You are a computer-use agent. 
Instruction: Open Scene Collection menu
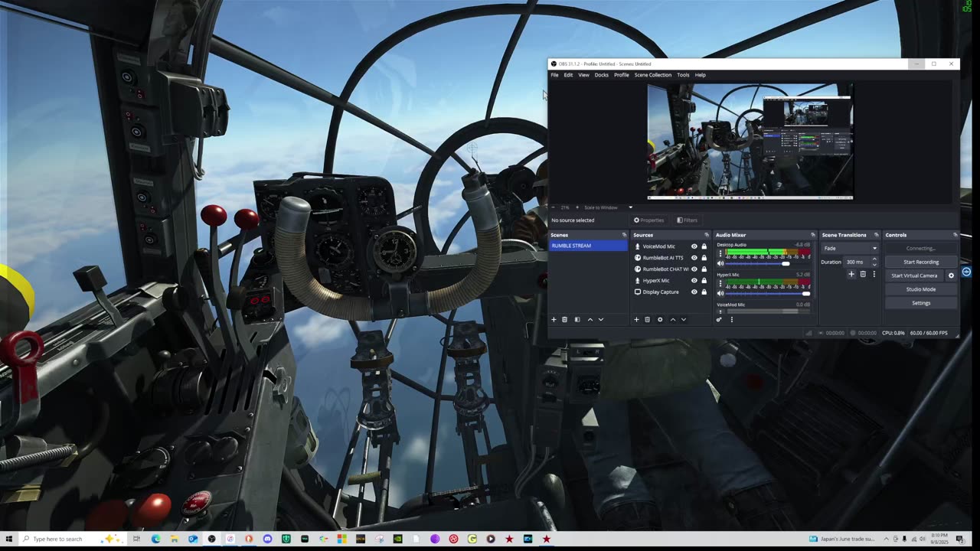653,75
